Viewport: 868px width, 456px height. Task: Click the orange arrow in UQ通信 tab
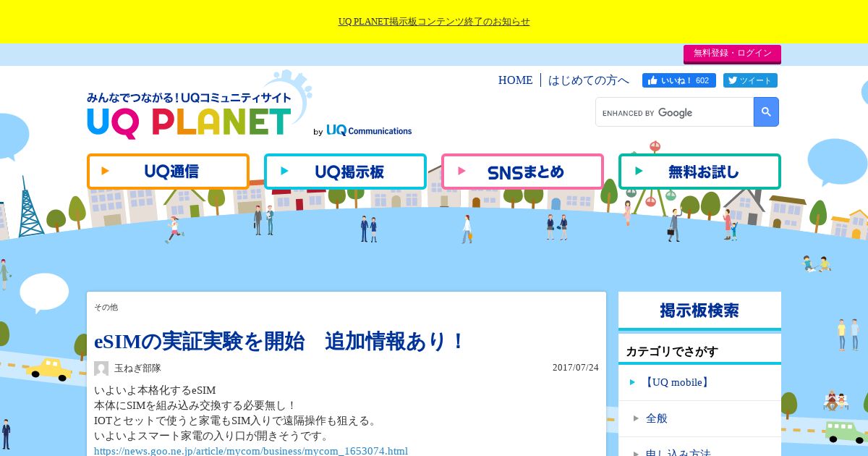[x=106, y=172]
